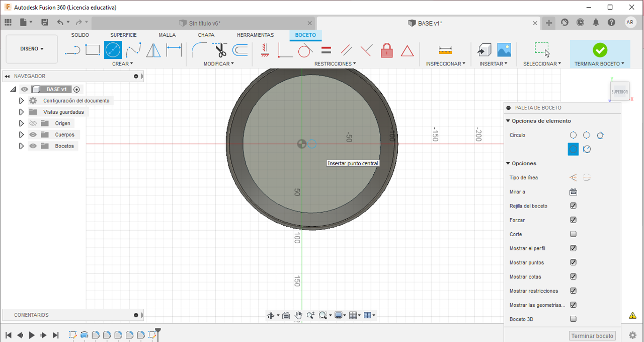Click the Save disk icon
This screenshot has width=644, height=342.
45,22
